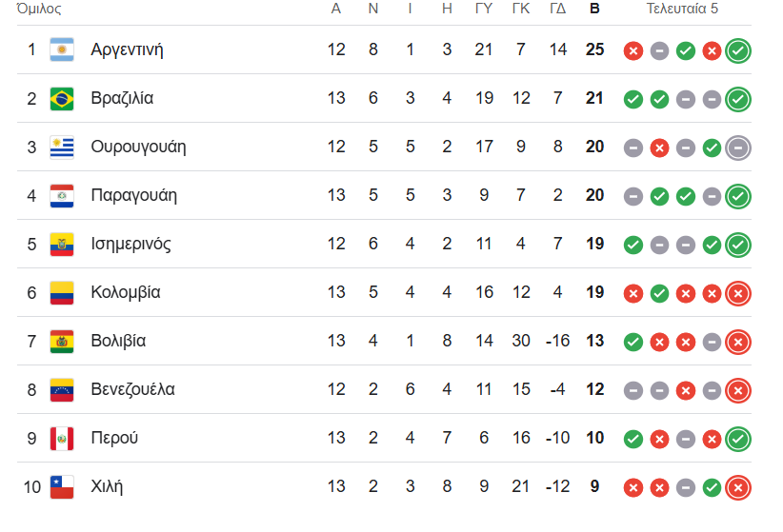Open Peru's latest win result icon

point(738,439)
